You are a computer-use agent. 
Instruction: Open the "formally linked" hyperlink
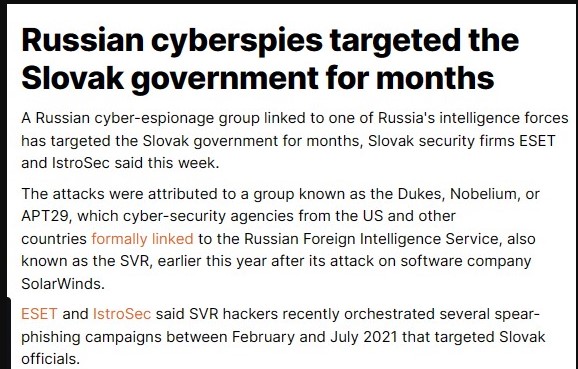142,239
